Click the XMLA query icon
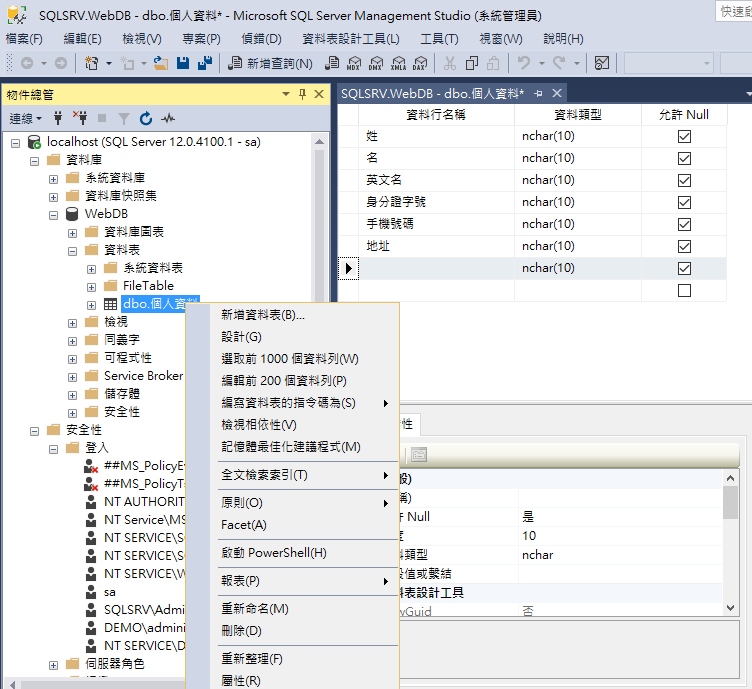The width and height of the screenshot is (752, 689). (x=398, y=63)
